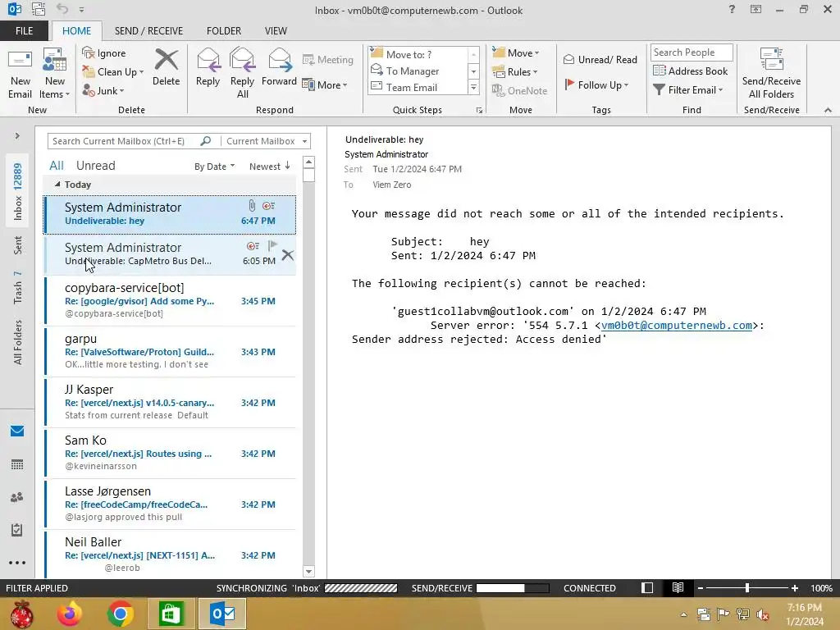Viewport: 840px width, 630px height.
Task: Open the Current Mailbox scope dropdown
Action: click(x=267, y=141)
